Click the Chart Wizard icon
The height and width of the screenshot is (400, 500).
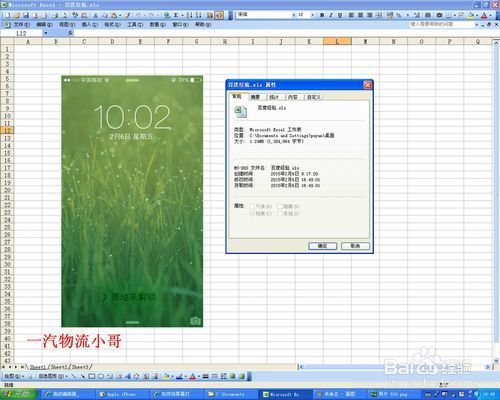[210, 15]
